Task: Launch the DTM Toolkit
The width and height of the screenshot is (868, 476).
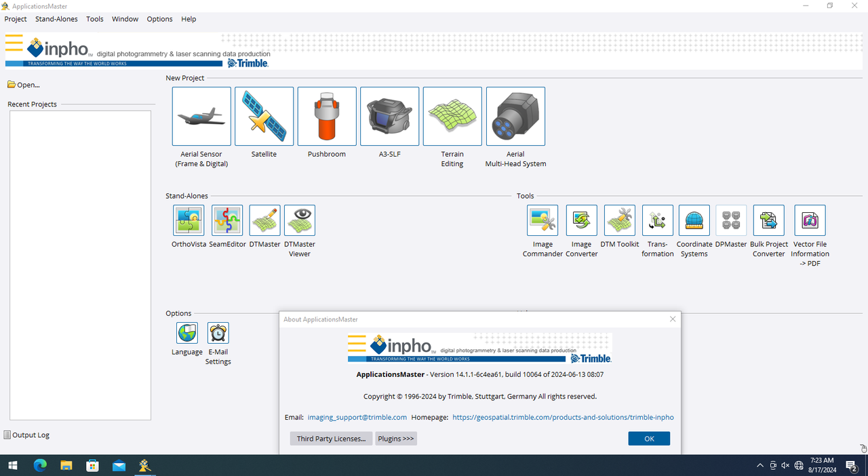Action: click(x=620, y=220)
